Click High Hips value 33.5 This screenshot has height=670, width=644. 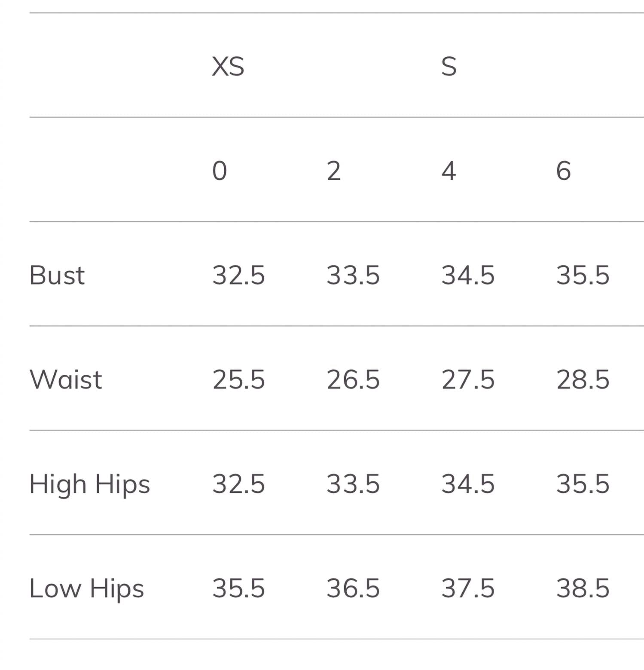tap(353, 484)
